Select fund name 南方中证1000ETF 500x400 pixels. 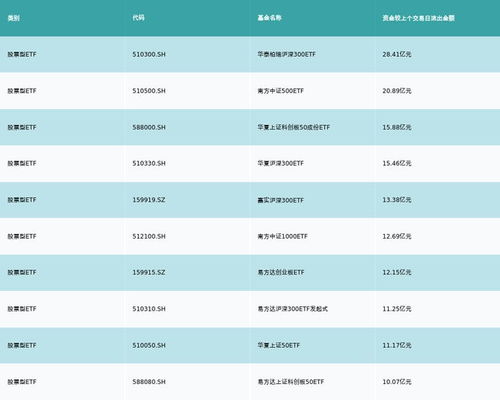point(282,236)
